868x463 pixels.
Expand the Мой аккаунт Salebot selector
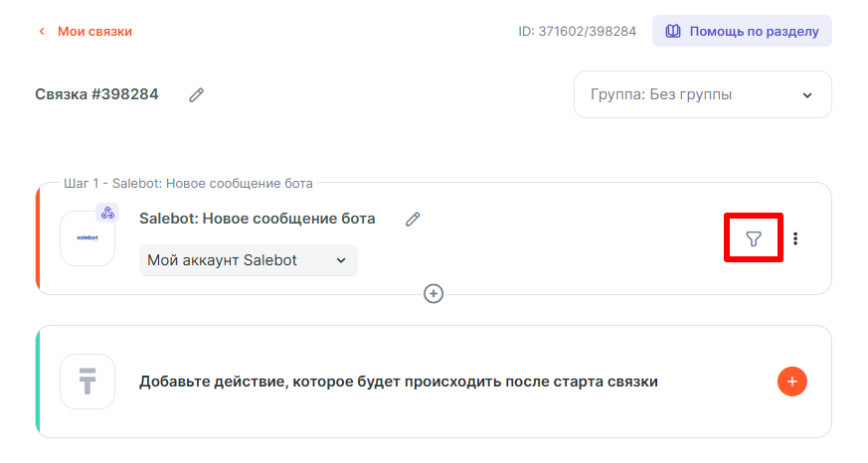248,260
